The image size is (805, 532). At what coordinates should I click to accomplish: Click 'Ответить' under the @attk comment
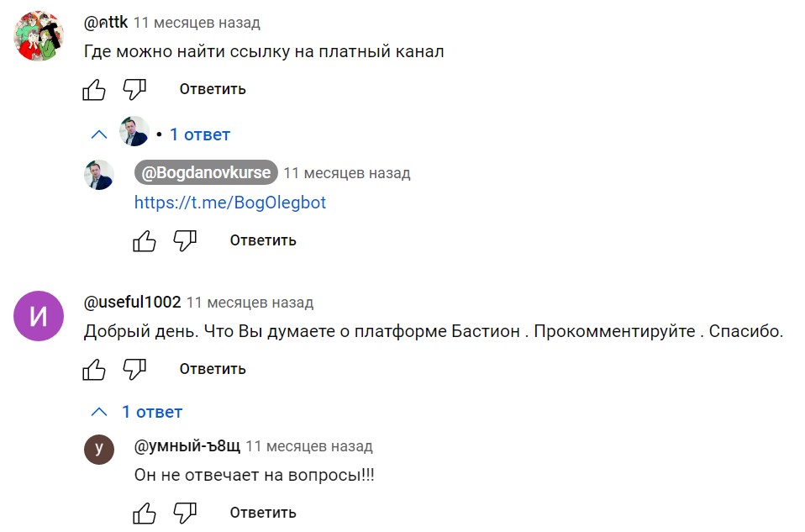[213, 89]
